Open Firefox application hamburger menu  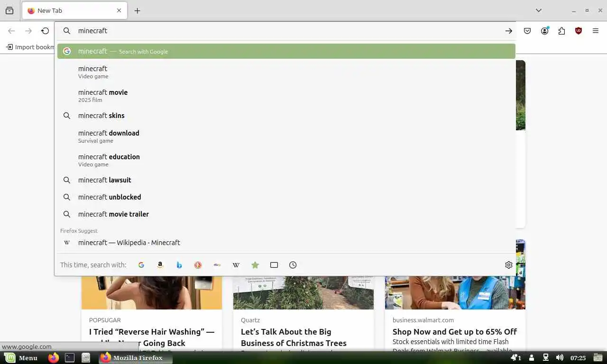596,31
